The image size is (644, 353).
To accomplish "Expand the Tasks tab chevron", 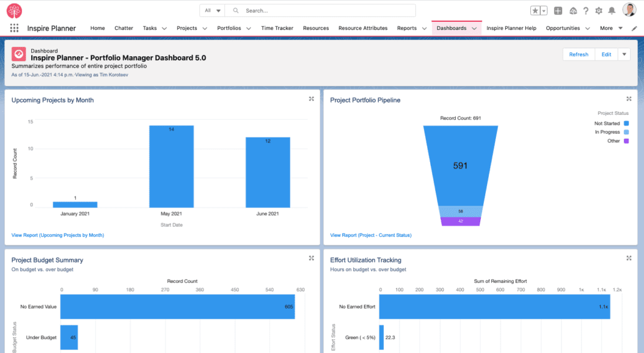I will click(x=164, y=28).
